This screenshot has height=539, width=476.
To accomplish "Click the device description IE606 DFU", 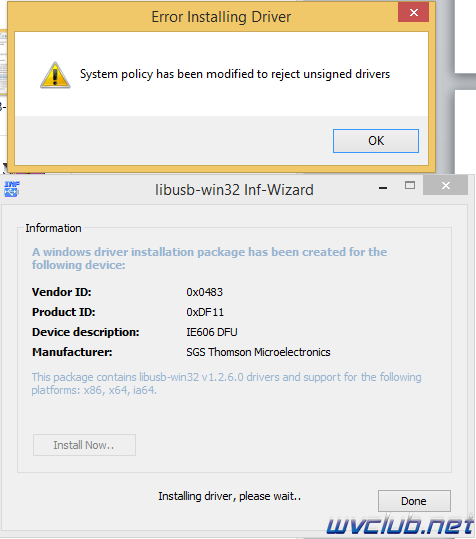I will (x=212, y=332).
